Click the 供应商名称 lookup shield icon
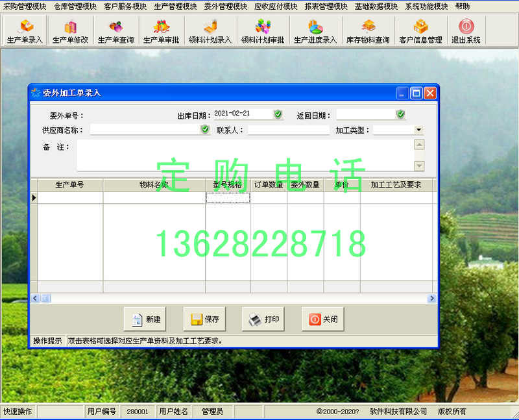Image resolution: width=519 pixels, height=420 pixels. (205, 129)
